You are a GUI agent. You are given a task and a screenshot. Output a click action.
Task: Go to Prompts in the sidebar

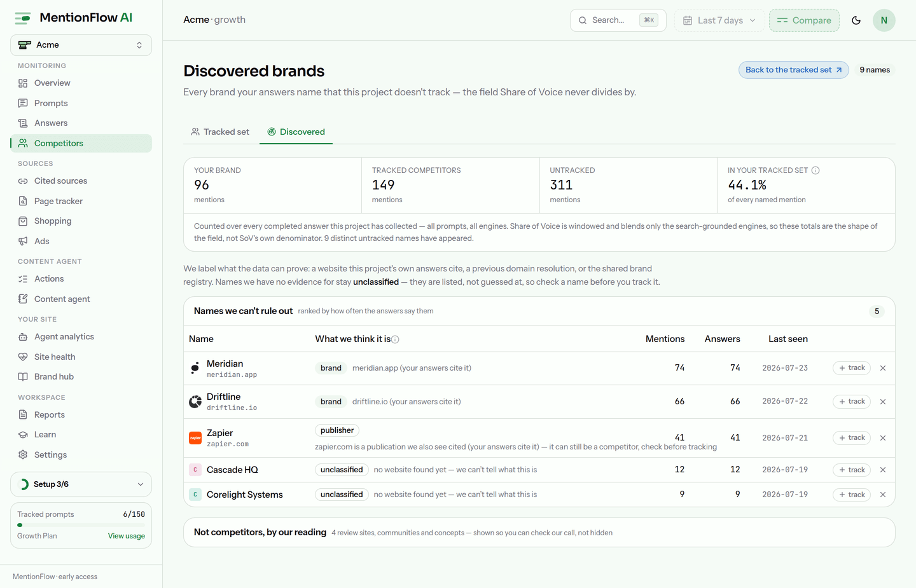[81, 103]
